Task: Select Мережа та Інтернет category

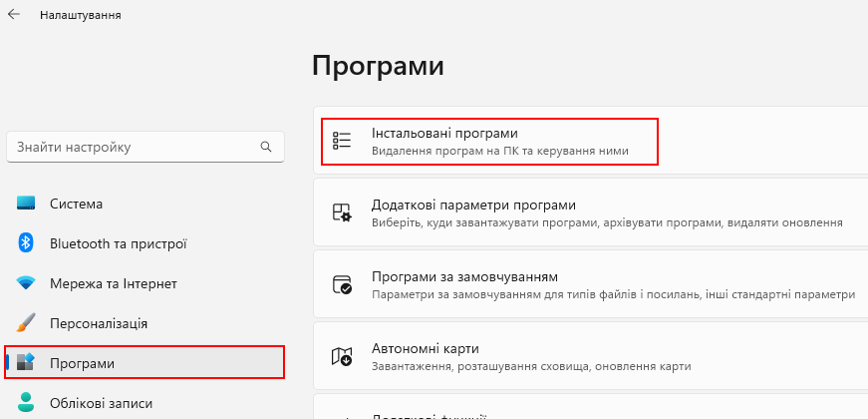Action: point(145,283)
